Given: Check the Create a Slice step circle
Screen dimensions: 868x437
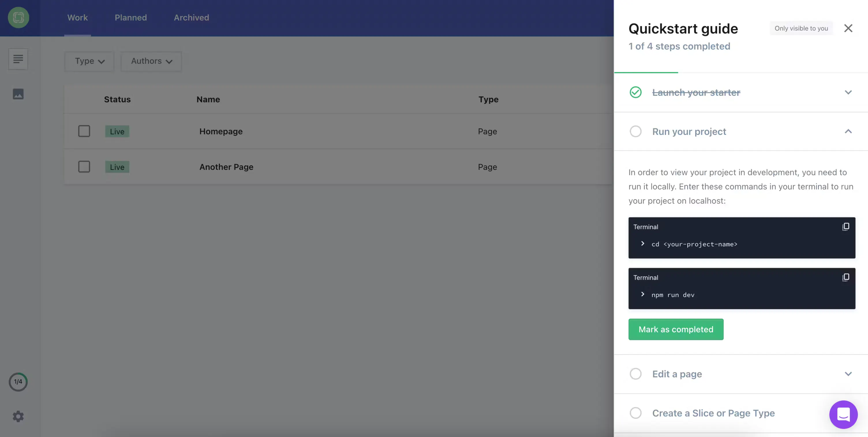Looking at the screenshot, I should [635, 413].
